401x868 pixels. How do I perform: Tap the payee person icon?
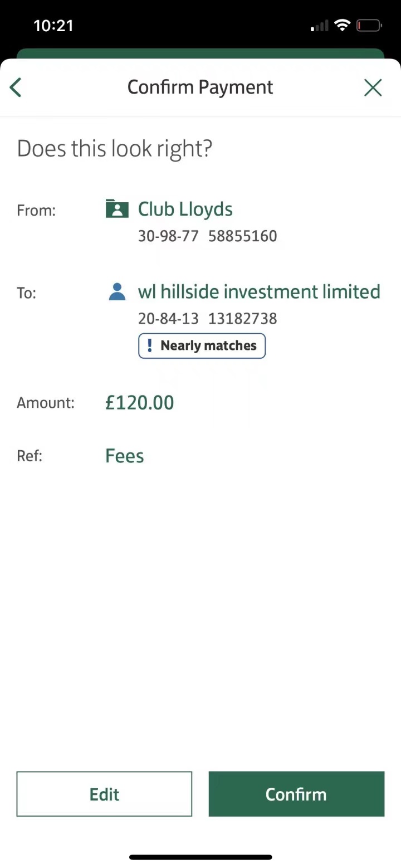pyautogui.click(x=117, y=291)
